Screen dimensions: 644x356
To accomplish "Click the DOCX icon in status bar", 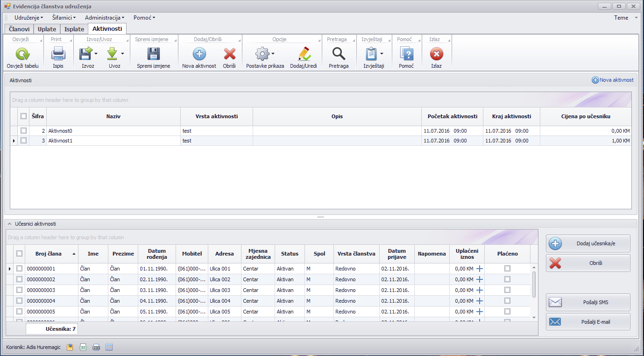I will pos(96,347).
